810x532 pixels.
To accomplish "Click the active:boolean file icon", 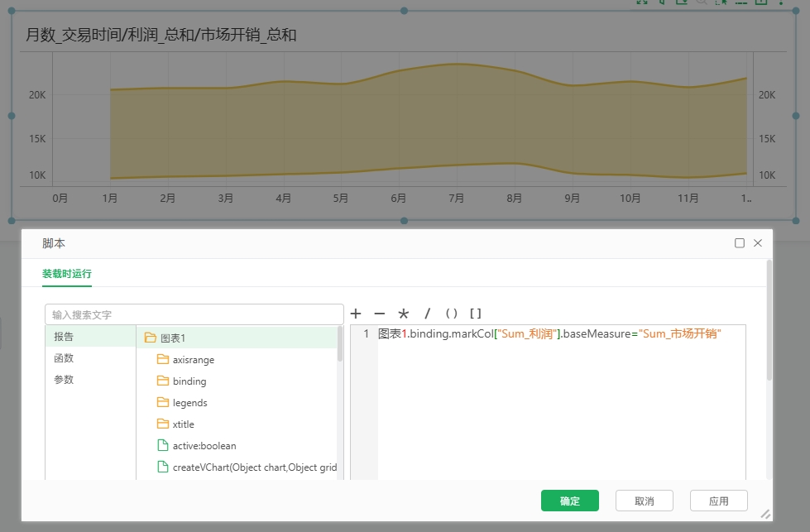I will tap(163, 445).
